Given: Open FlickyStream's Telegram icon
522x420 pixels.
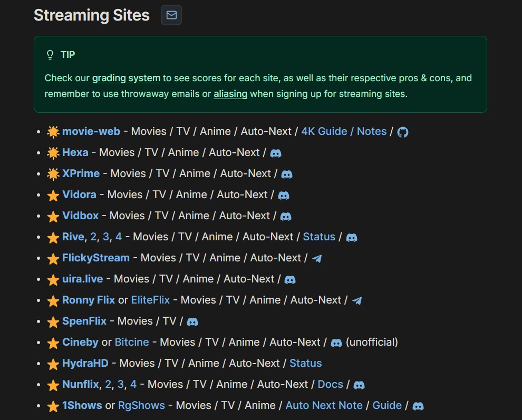Looking at the screenshot, I should click(x=317, y=258).
